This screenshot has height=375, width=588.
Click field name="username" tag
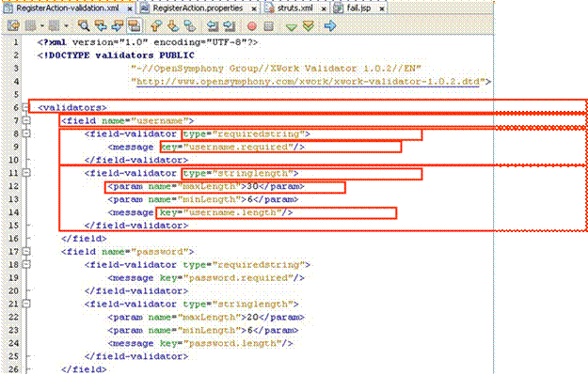point(128,120)
